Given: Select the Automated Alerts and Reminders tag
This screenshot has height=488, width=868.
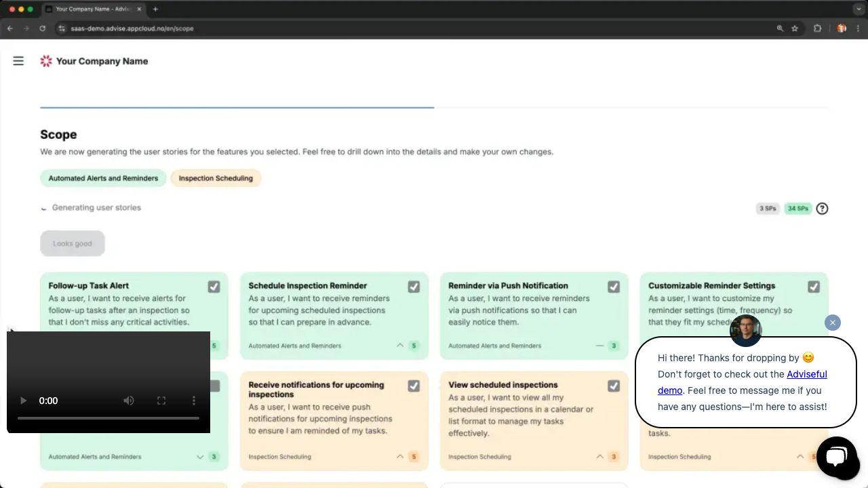Looking at the screenshot, I should 103,178.
